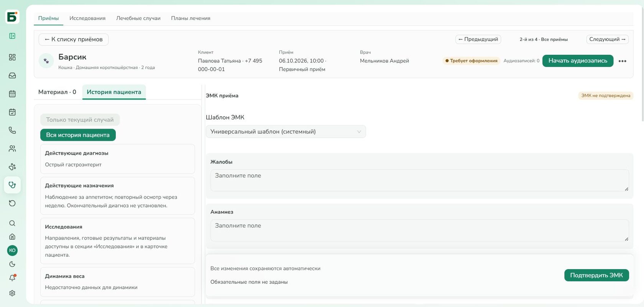Click the circular history arrow icon
The height and width of the screenshot is (307, 644).
[12, 203]
